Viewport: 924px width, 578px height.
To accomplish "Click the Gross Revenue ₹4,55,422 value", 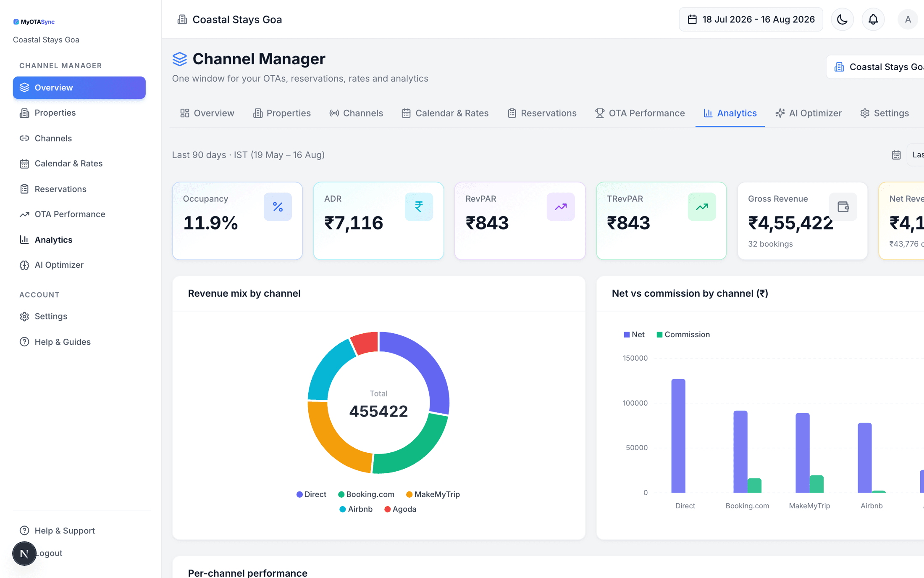I will [790, 223].
